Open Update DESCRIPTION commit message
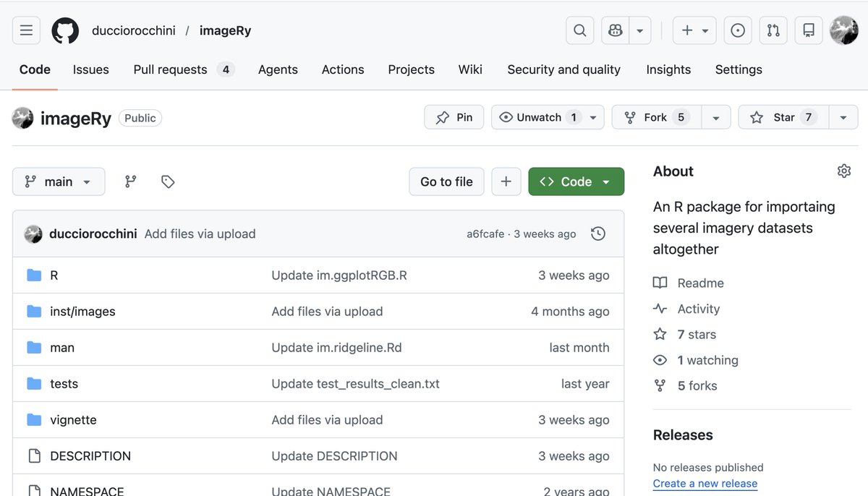 click(x=334, y=456)
